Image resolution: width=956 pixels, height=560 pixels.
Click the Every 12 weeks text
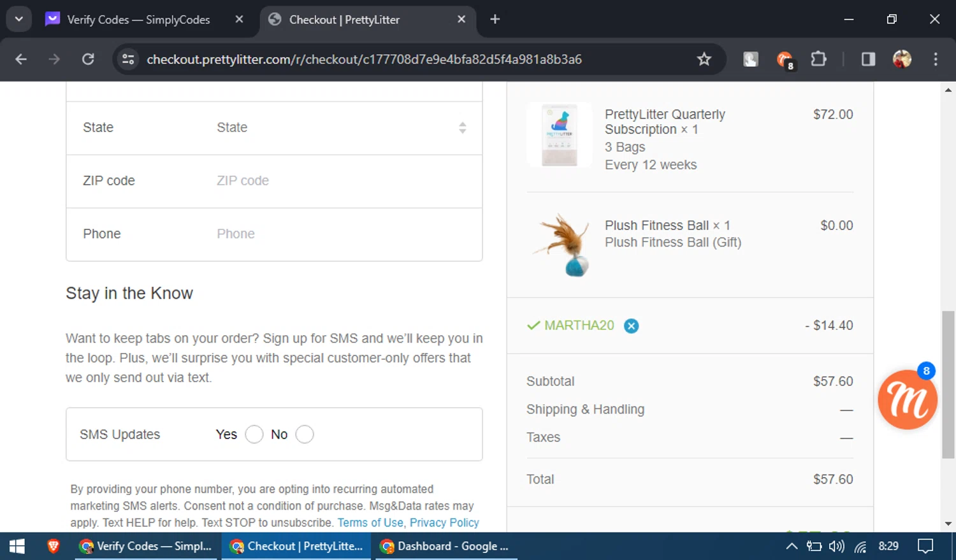651,165
